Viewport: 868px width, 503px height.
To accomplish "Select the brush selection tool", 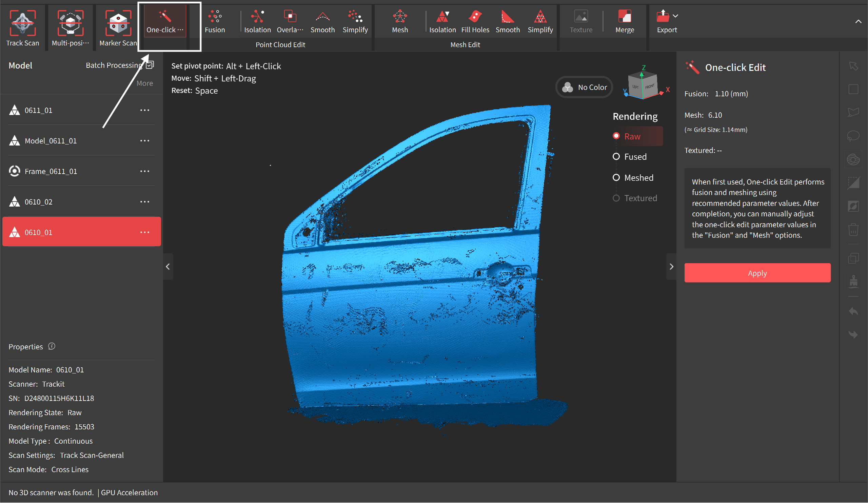I will tap(853, 159).
